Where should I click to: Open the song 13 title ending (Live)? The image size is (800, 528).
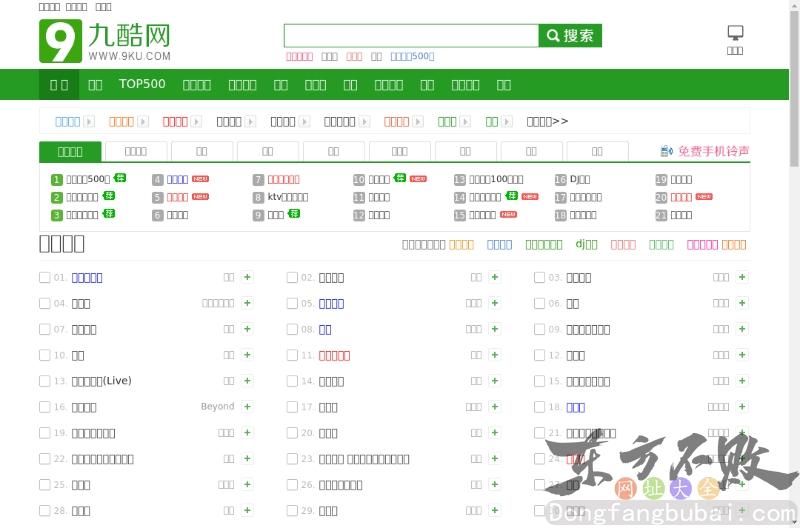coord(102,381)
